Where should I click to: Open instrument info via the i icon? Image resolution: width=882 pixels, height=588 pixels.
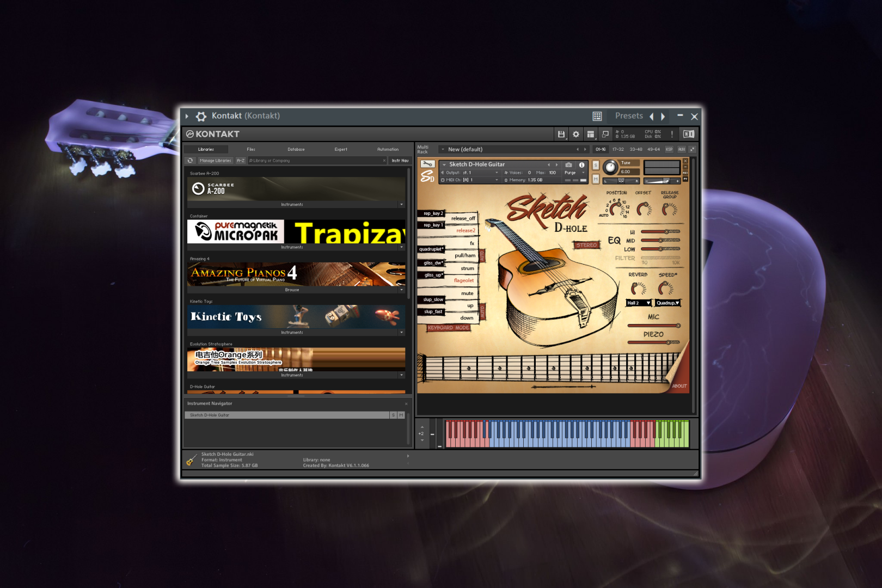coord(581,164)
